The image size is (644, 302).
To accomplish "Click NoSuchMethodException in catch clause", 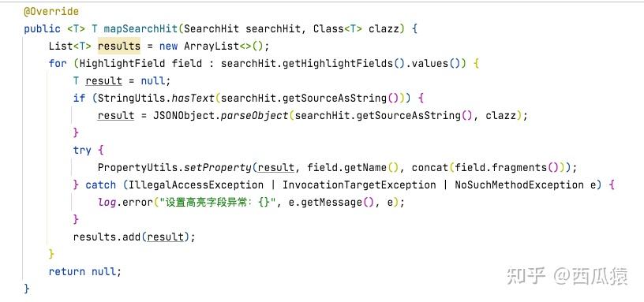I will pos(519,185).
